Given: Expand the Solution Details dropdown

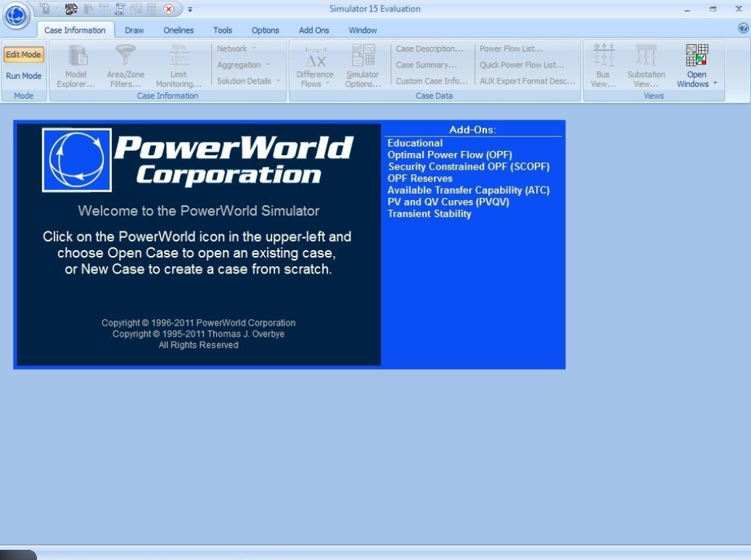Looking at the screenshot, I should click(248, 81).
